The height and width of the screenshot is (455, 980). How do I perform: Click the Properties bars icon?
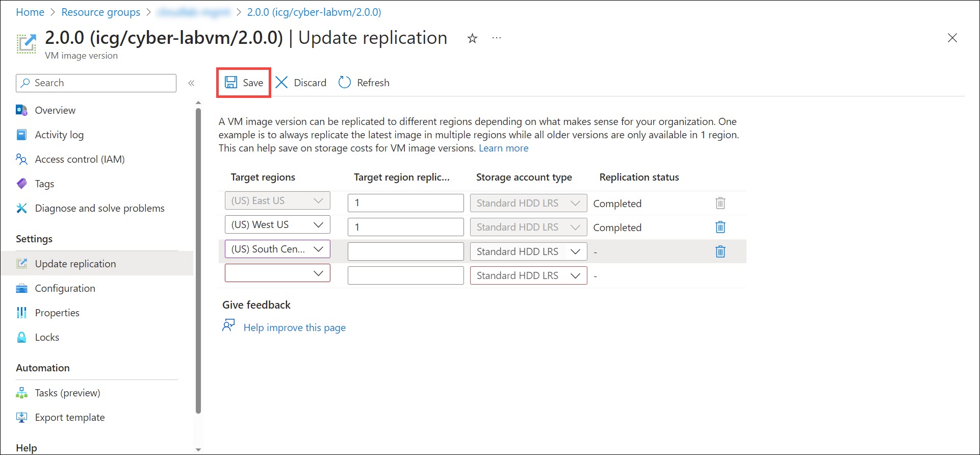click(21, 313)
